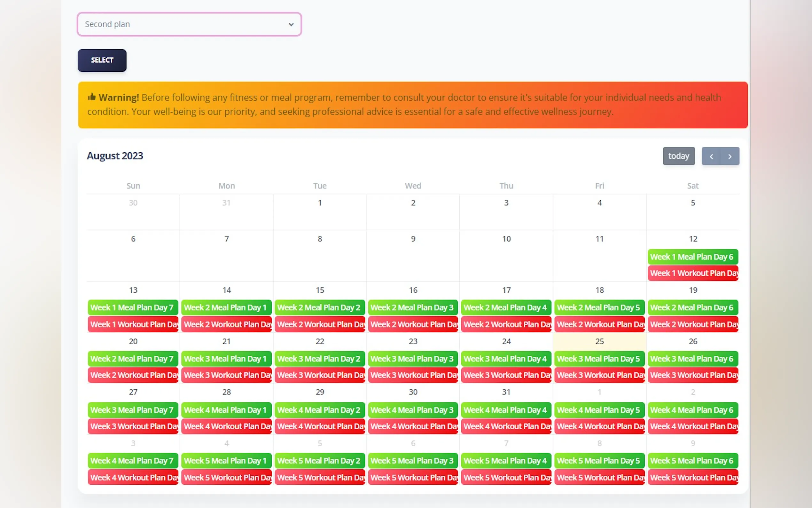Go to previous month with left chevron

711,156
